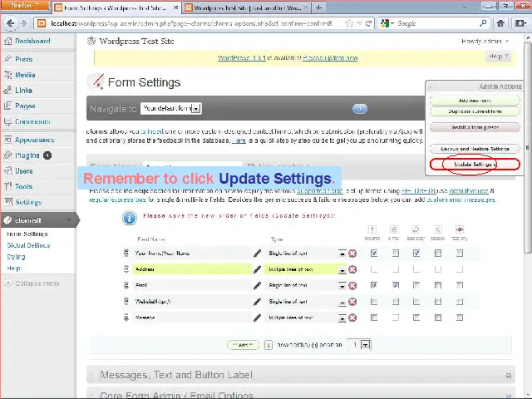532x399 pixels.
Task: Click the magnifier icon in the Google search box
Action: pyautogui.click(x=483, y=23)
